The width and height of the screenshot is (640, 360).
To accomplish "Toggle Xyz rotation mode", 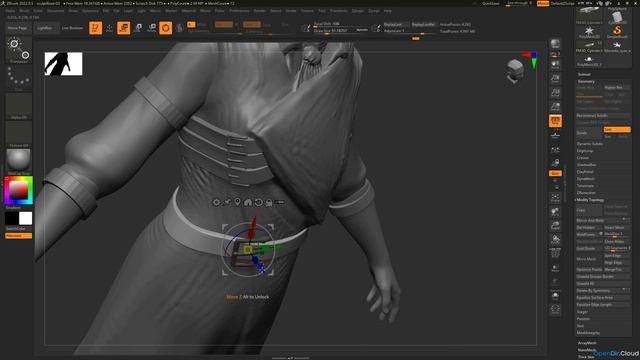I will pos(555,173).
